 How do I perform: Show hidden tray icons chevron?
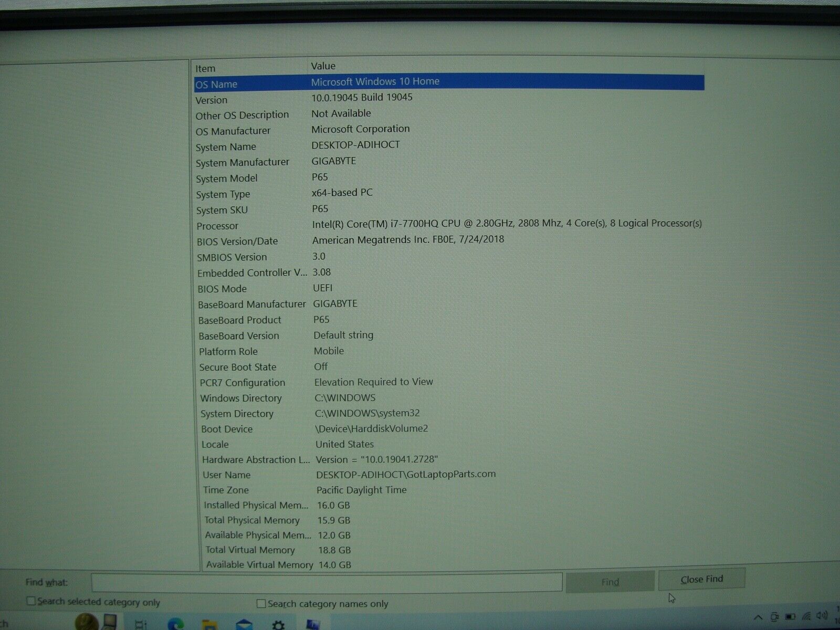point(758,617)
